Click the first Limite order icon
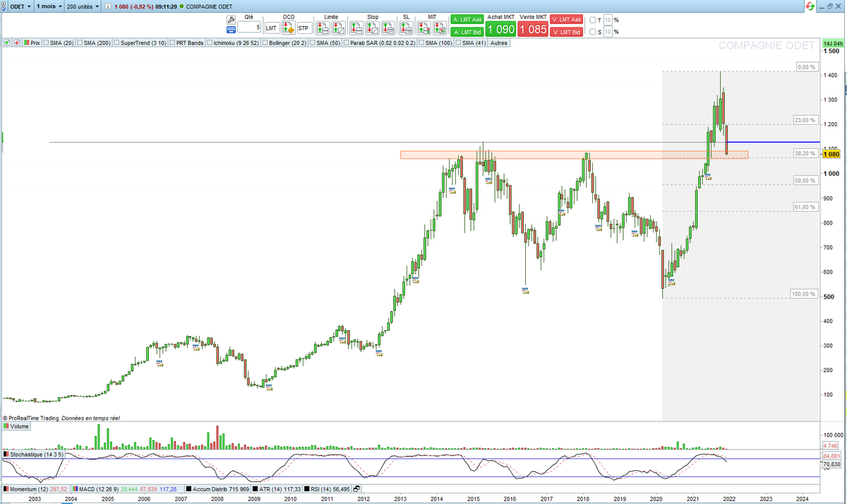The height and width of the screenshot is (504, 847). 323,28
